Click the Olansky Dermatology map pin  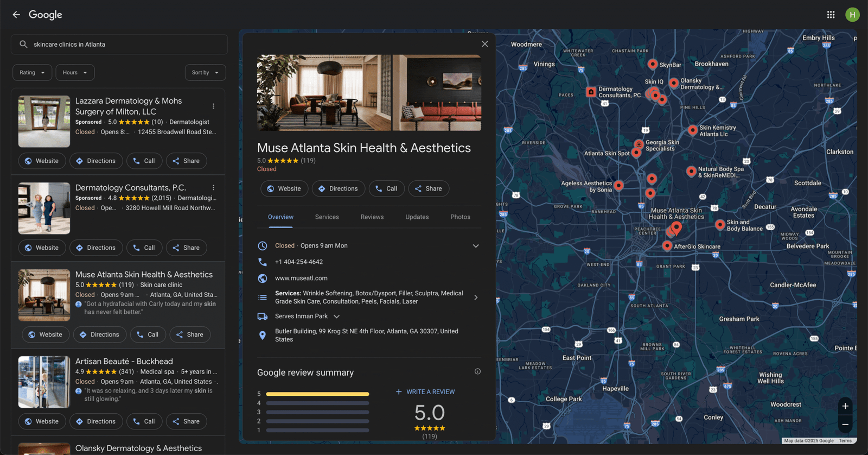(x=674, y=83)
